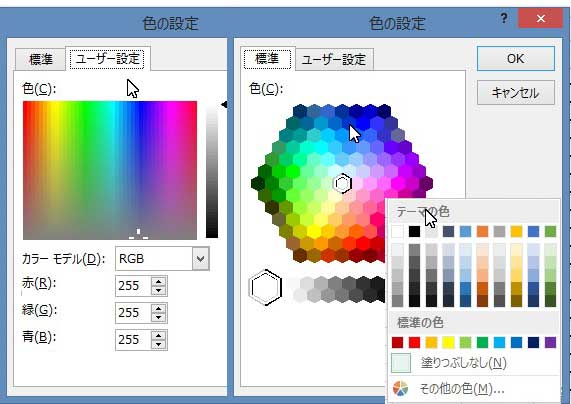Switch to right dialog's ユーザー設定 tab
This screenshot has height=404, width=571.
(334, 59)
